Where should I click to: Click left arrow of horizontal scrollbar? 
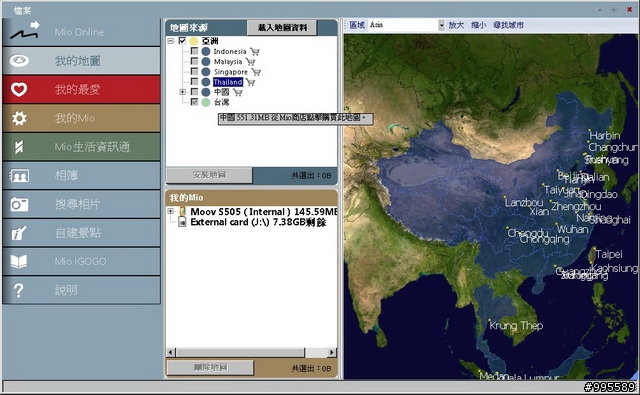pyautogui.click(x=171, y=352)
